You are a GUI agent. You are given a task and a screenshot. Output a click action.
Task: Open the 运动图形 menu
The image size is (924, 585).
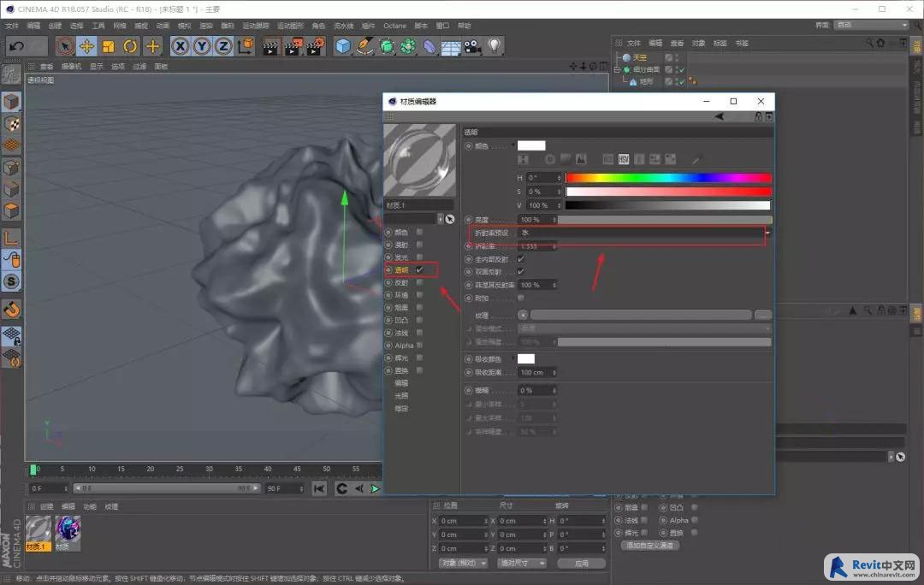click(291, 26)
